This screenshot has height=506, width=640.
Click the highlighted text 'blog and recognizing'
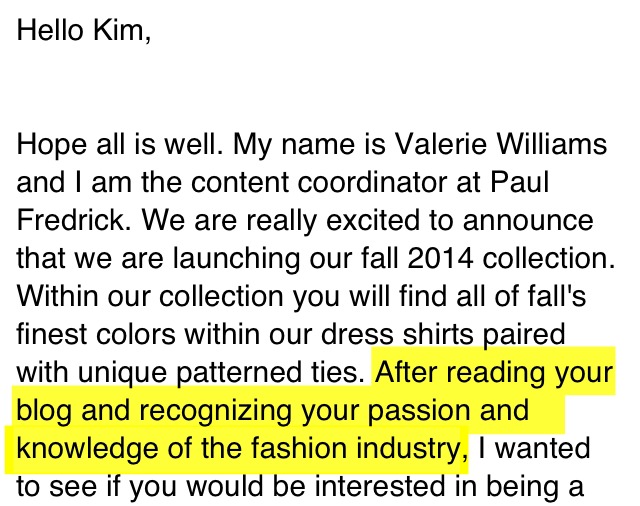pos(153,411)
